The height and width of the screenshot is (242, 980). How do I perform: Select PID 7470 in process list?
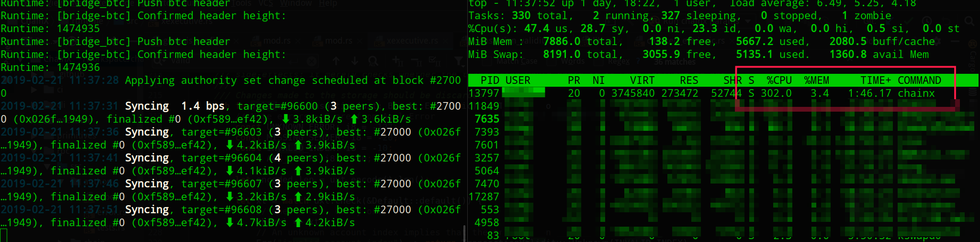487,184
